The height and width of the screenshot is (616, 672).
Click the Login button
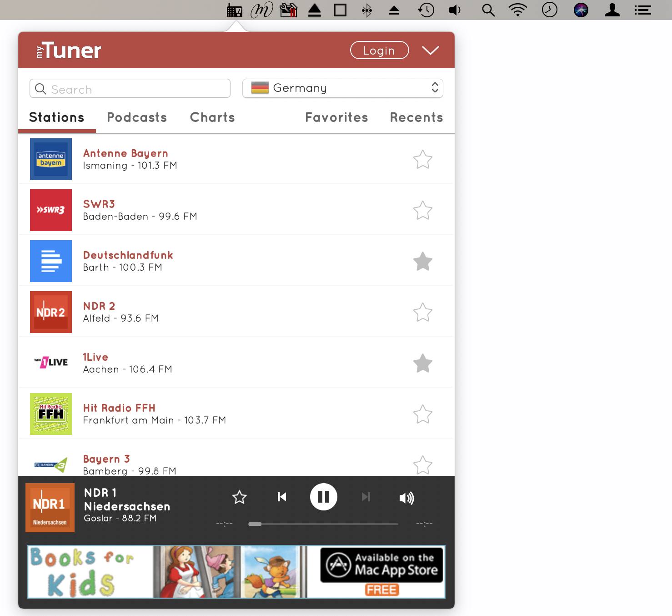pyautogui.click(x=379, y=50)
